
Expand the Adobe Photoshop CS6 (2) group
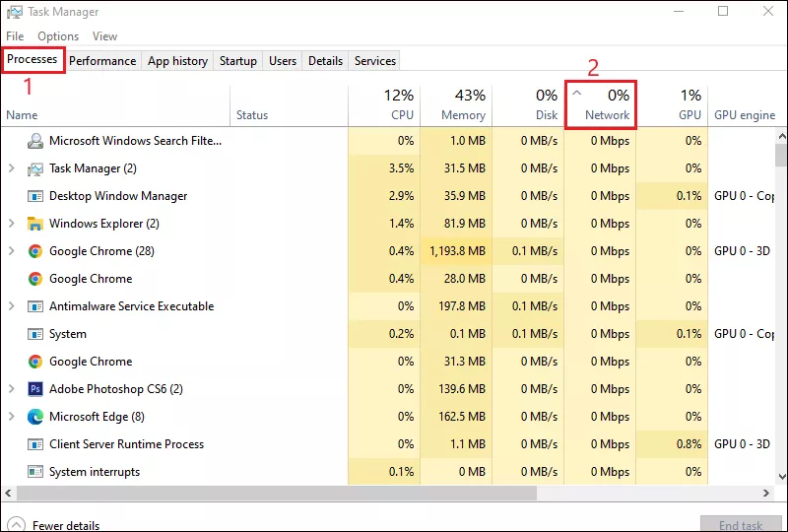point(12,389)
